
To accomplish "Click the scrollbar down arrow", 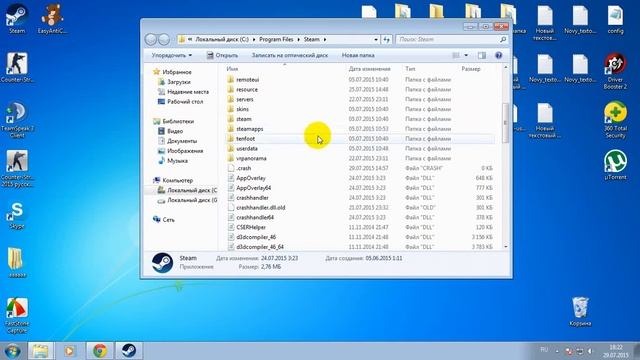I will pos(506,247).
